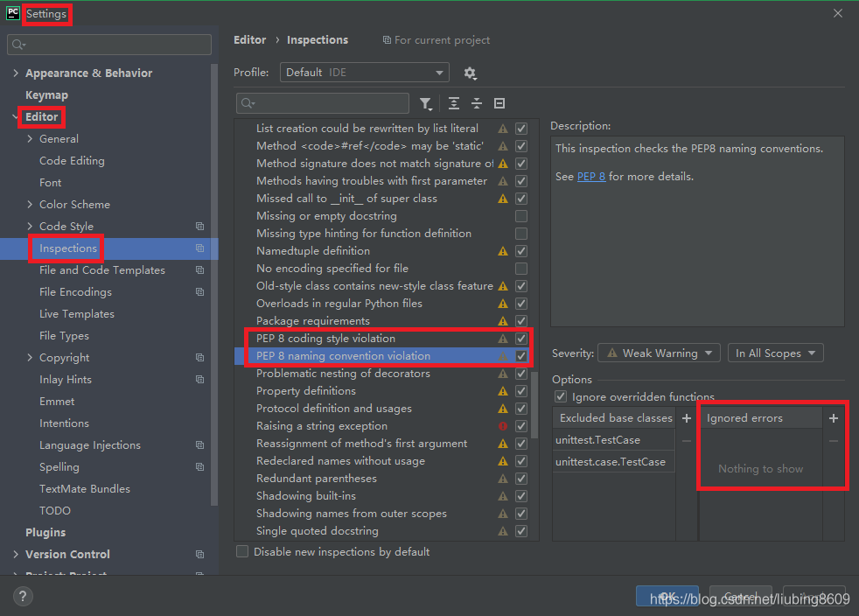Open the Plugins settings page
859x616 pixels.
(45, 532)
